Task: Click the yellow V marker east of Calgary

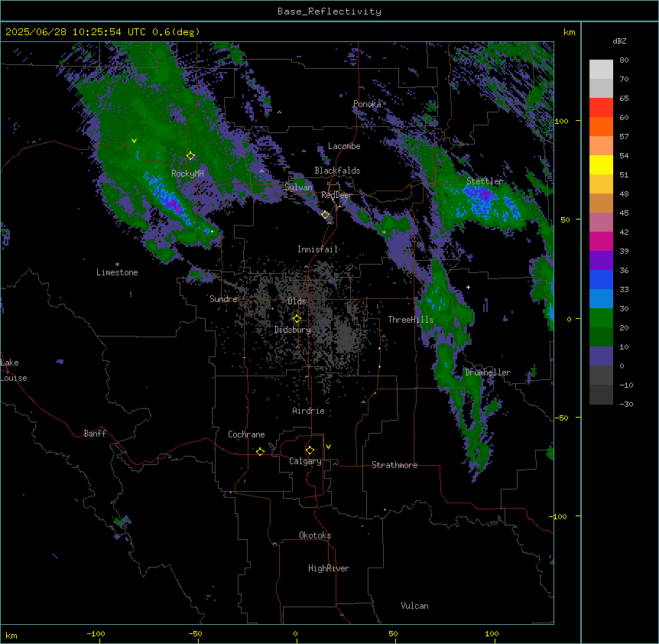Action: [x=328, y=447]
